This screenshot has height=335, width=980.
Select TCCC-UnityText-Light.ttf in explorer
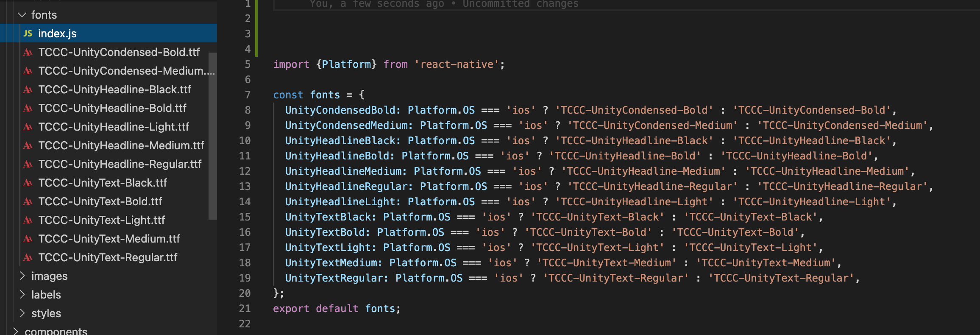(101, 220)
